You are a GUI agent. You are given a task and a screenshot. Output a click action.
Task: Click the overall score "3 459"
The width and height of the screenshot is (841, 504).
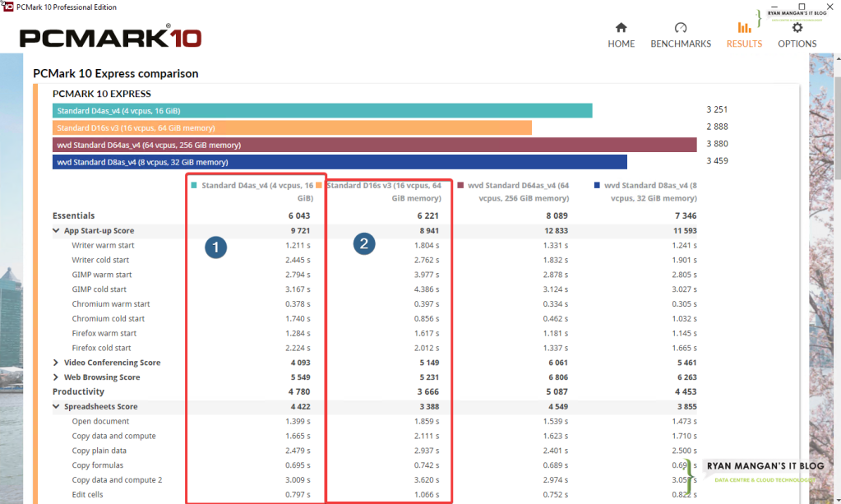pos(717,161)
